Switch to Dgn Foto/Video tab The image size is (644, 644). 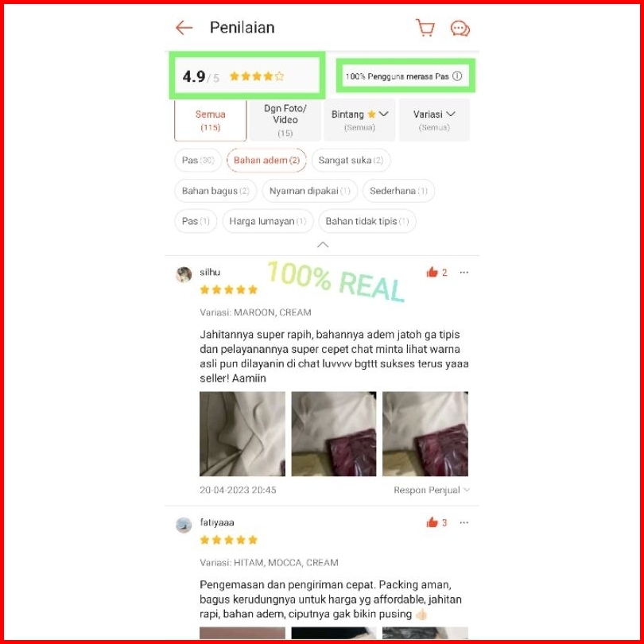[285, 120]
